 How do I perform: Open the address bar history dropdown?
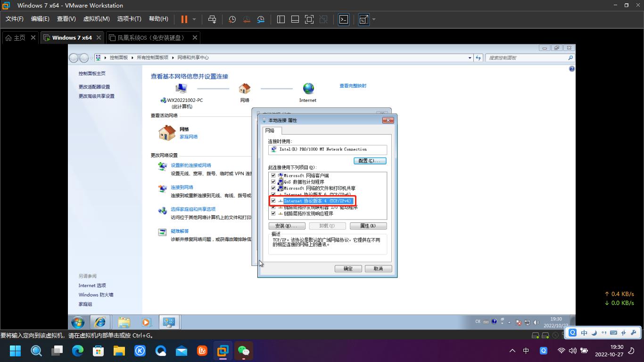[470, 58]
